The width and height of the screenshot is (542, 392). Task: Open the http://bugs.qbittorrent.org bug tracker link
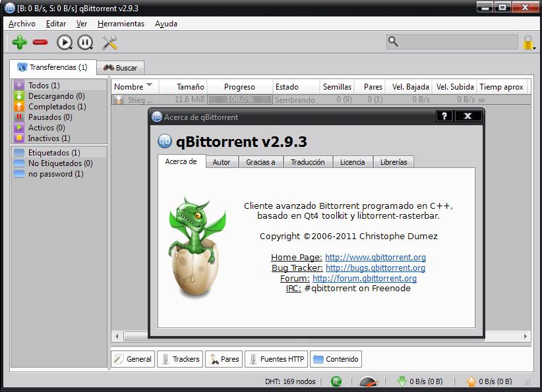375,268
